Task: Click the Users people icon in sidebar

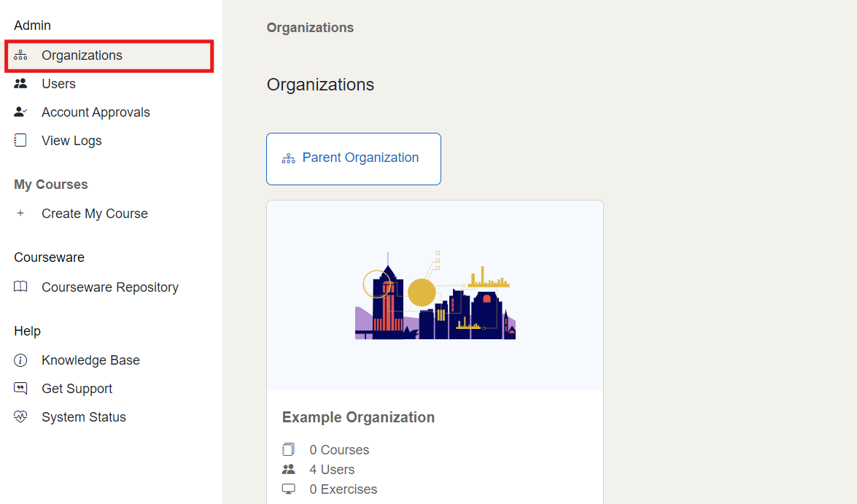Action: (20, 84)
